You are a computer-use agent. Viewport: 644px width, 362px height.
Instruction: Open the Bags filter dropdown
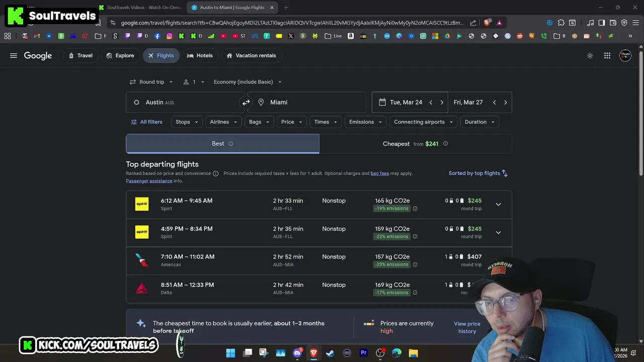[259, 122]
